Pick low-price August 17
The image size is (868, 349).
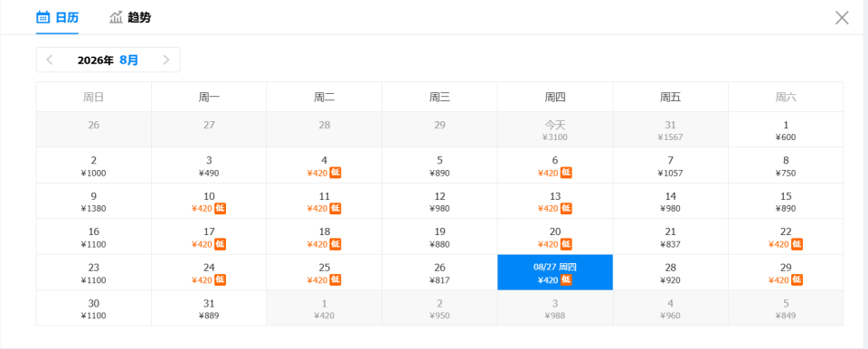(x=209, y=237)
